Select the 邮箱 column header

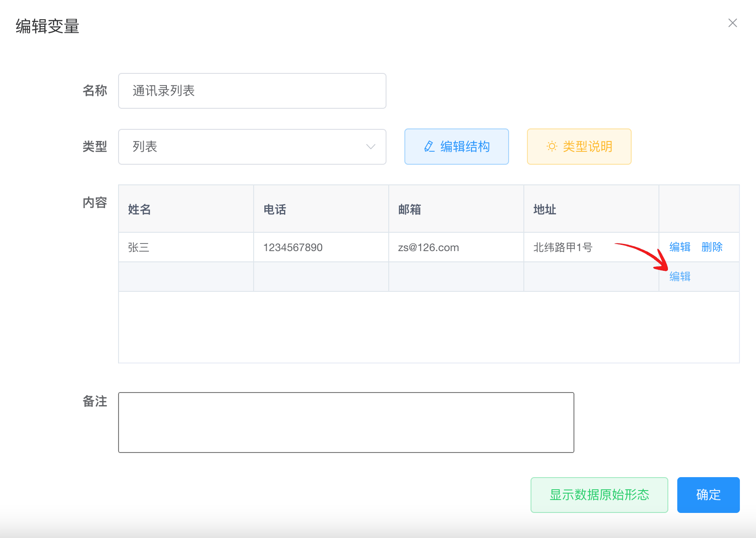pyautogui.click(x=456, y=209)
